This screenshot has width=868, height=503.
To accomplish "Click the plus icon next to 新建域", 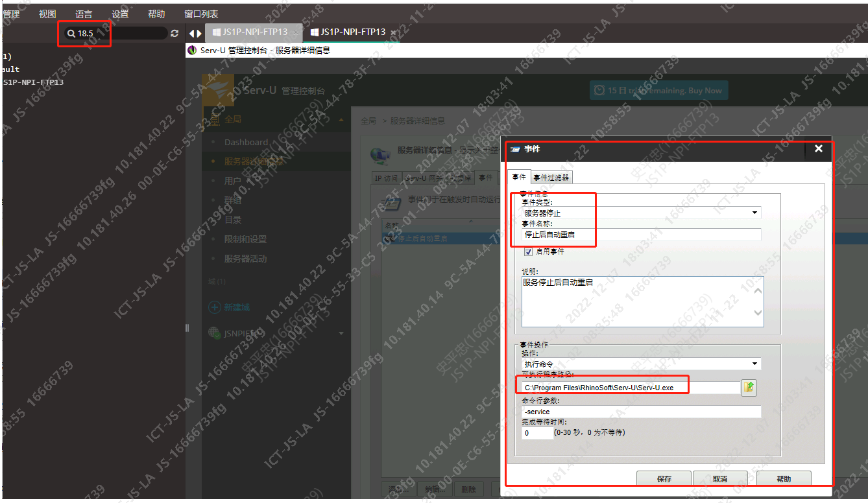I will point(215,307).
